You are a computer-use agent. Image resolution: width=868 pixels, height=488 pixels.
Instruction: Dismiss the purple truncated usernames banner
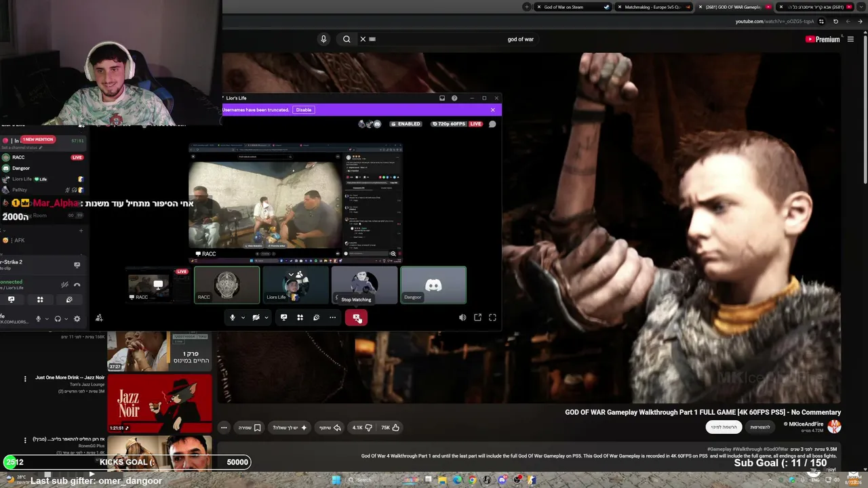[x=493, y=110]
